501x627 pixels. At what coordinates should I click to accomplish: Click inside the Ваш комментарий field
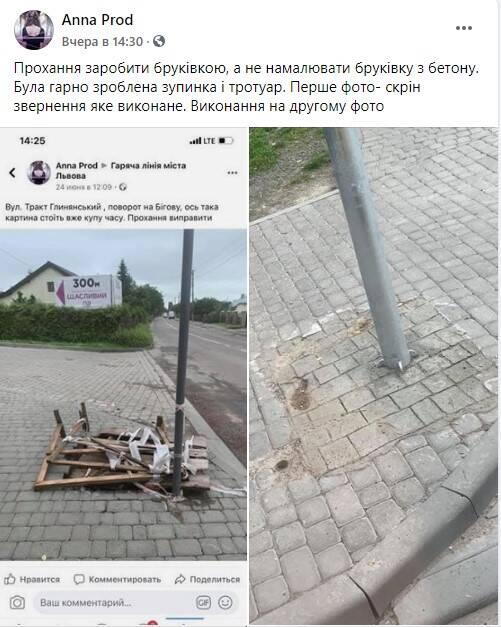point(113,602)
